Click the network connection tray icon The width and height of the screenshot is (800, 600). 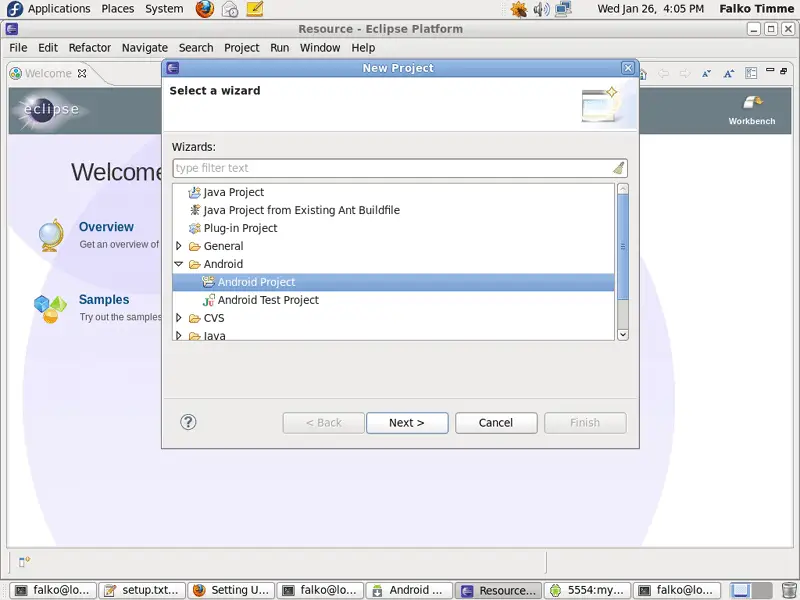pyautogui.click(x=563, y=9)
